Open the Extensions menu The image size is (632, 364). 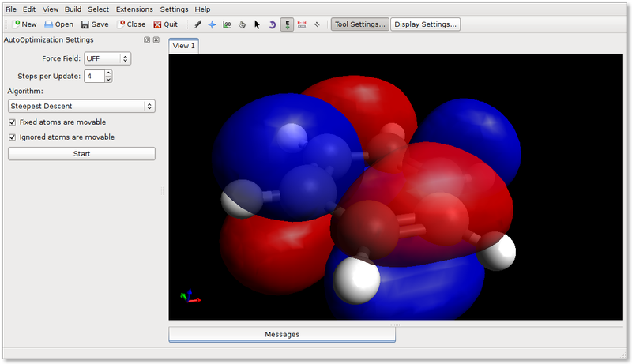point(134,9)
